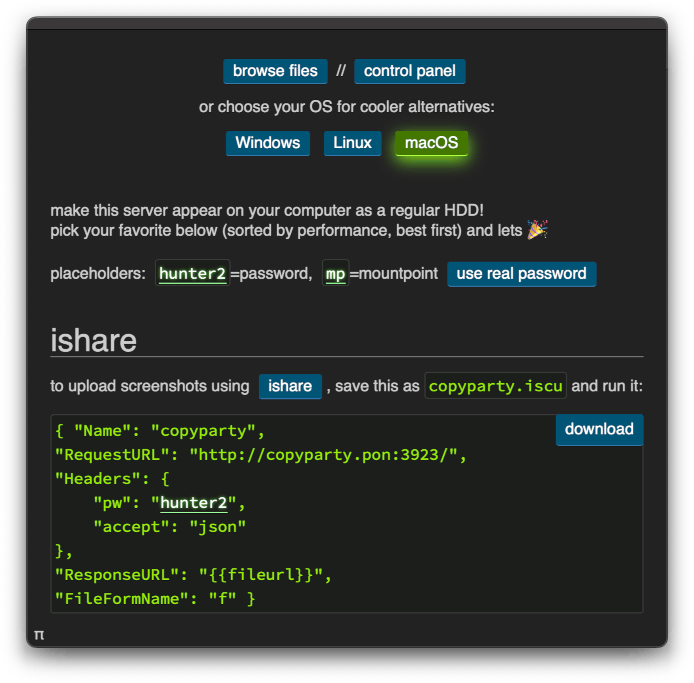
Task: Open the browse files button
Action: (x=275, y=71)
